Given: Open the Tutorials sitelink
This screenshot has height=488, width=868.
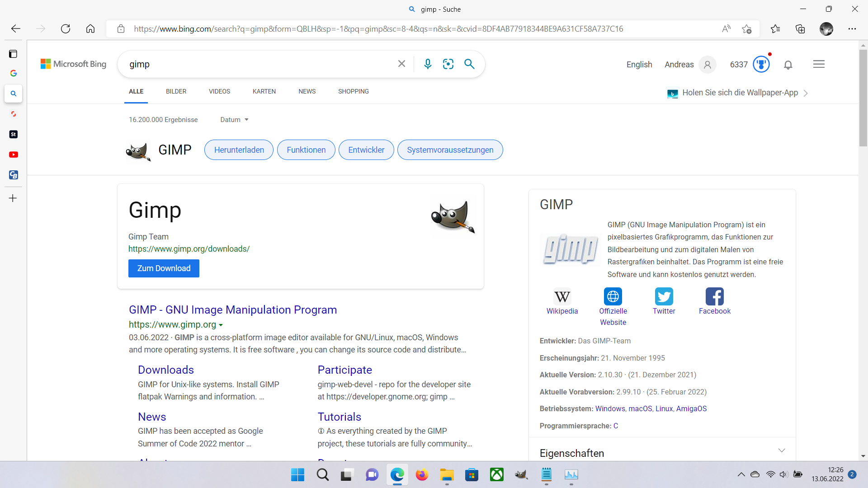Looking at the screenshot, I should point(339,417).
